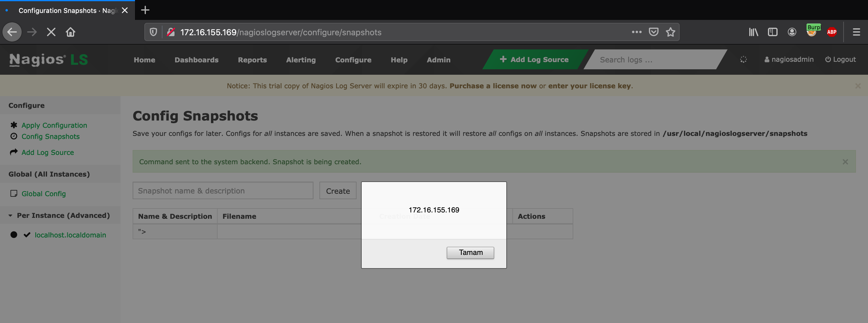Open Config Snapshots in the sidebar
Screen dimensions: 868x323
[51, 136]
